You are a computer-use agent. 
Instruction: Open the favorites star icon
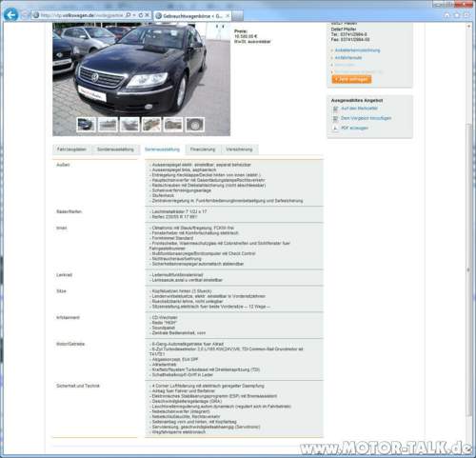click(457, 15)
